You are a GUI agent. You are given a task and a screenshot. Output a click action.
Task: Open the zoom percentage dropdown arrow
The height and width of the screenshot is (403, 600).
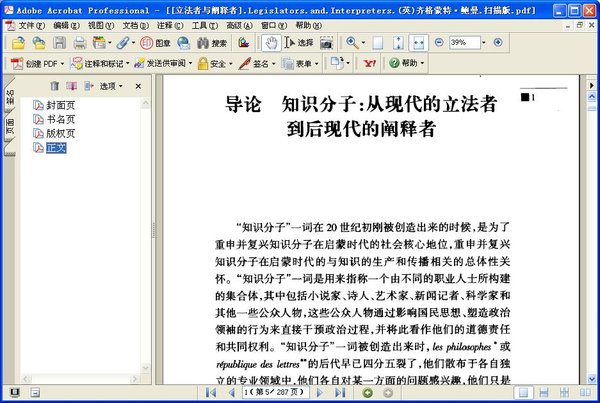484,42
